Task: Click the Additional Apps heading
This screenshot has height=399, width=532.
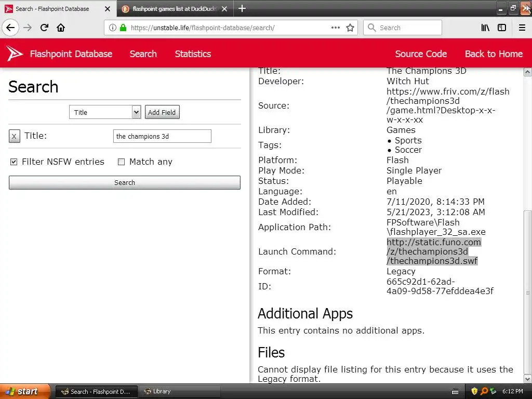Action: (x=305, y=313)
